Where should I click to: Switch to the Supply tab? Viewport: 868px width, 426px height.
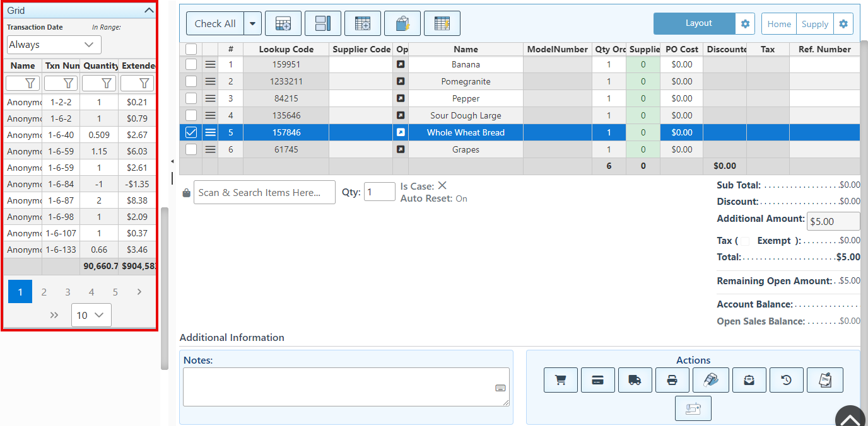click(x=814, y=24)
